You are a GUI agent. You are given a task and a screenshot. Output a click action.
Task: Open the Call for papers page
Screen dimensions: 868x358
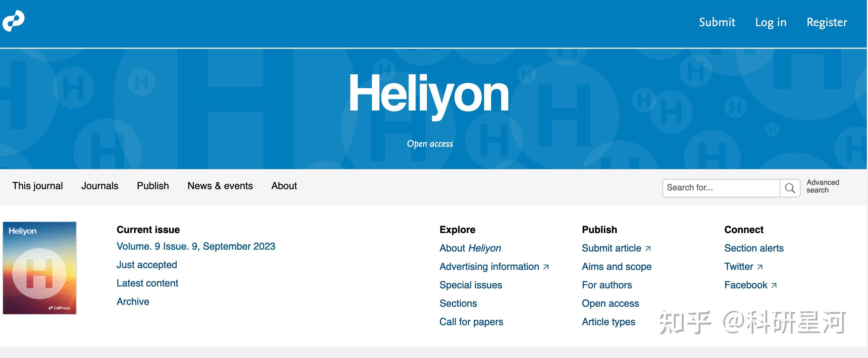tap(471, 321)
